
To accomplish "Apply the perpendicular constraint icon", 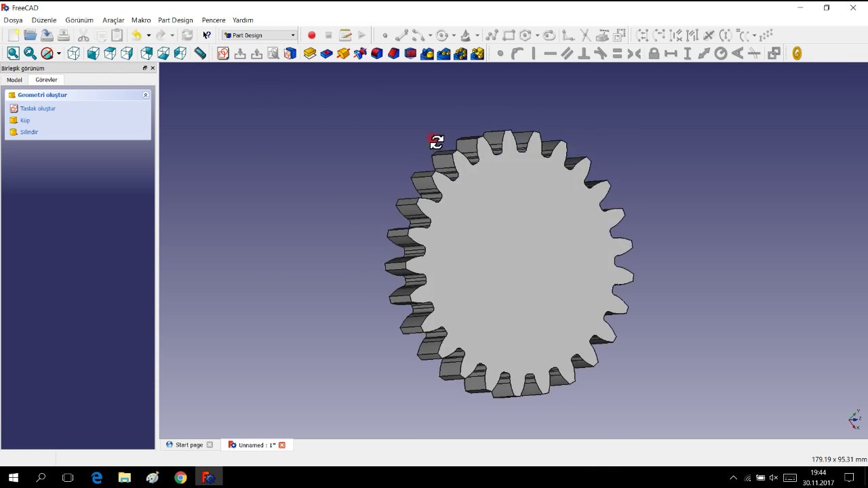I will click(x=584, y=54).
